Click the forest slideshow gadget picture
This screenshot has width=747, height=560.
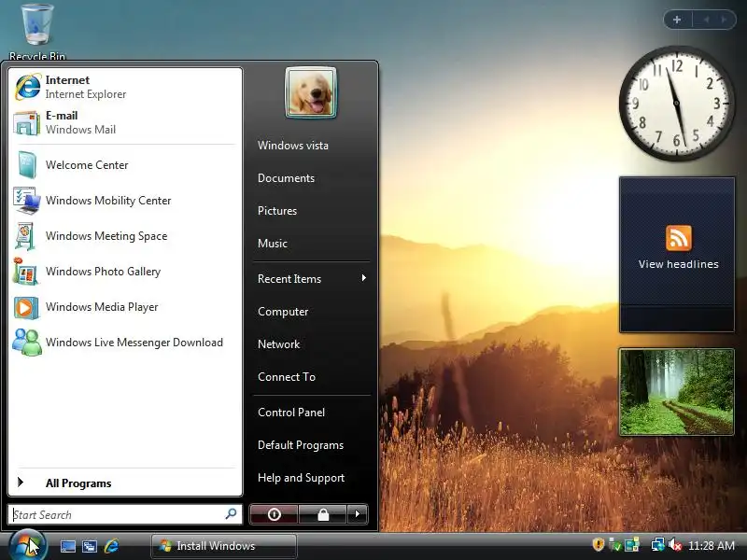(676, 391)
